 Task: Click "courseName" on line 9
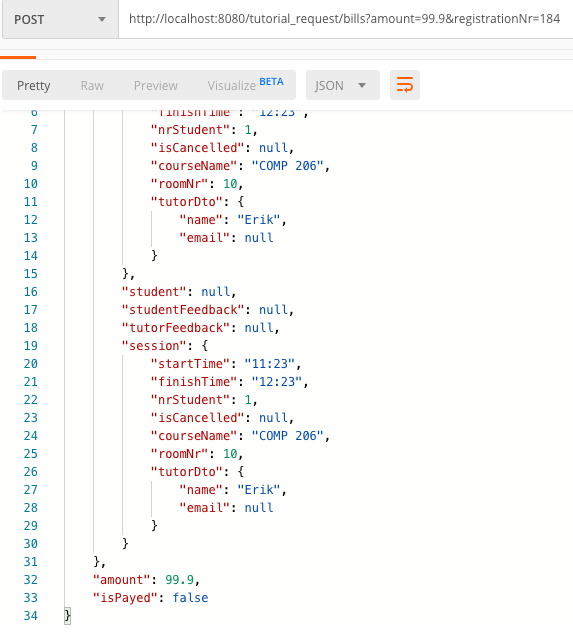(194, 166)
